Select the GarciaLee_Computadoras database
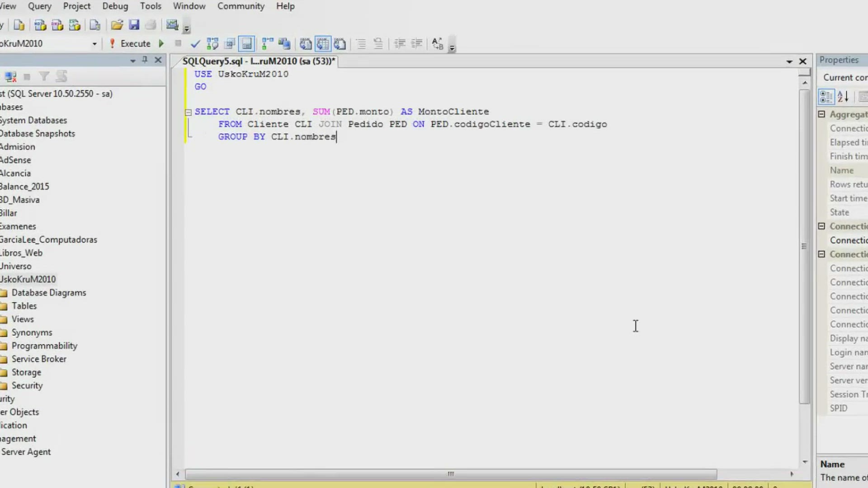 (x=48, y=239)
